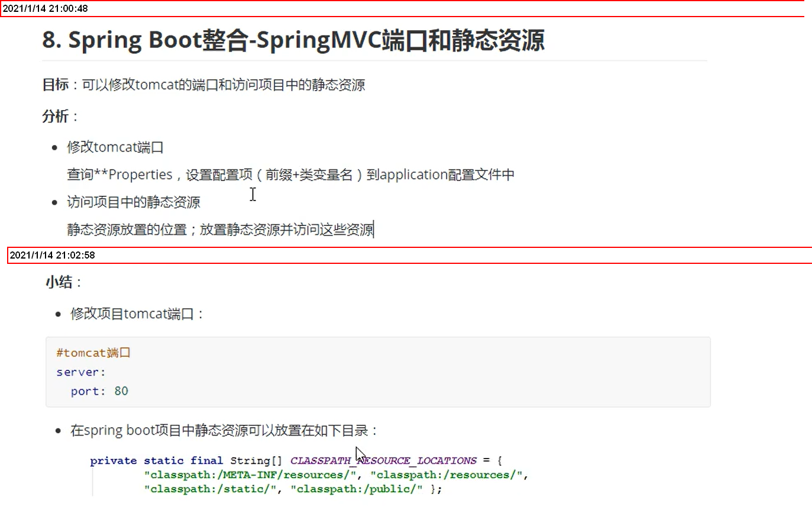Click the string "classpath:/static/"
The width and height of the screenshot is (812, 526).
[x=211, y=489]
